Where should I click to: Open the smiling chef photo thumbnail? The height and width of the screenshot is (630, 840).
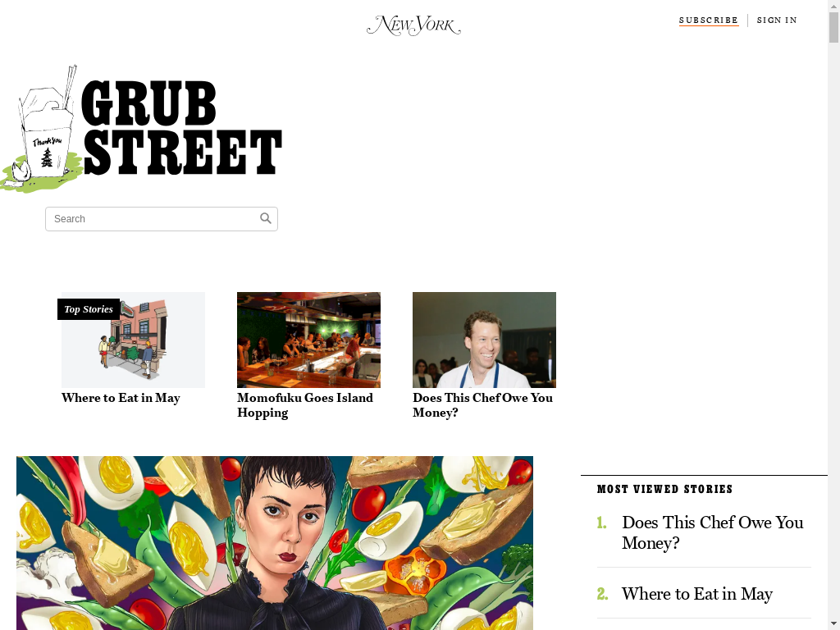[484, 340]
